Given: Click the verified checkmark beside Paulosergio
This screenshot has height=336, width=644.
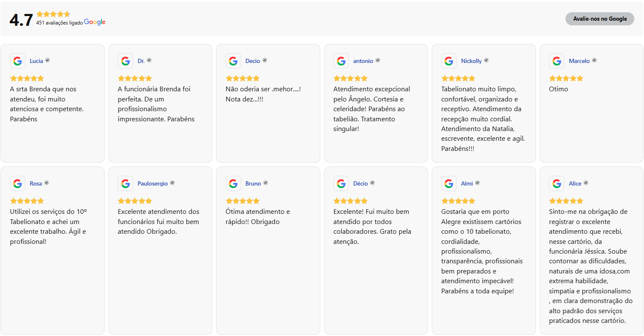Looking at the screenshot, I should tap(172, 183).
